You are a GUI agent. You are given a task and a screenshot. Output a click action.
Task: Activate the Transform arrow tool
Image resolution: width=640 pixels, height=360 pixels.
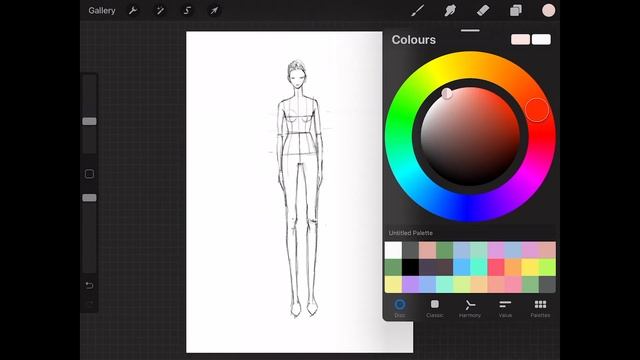click(214, 11)
